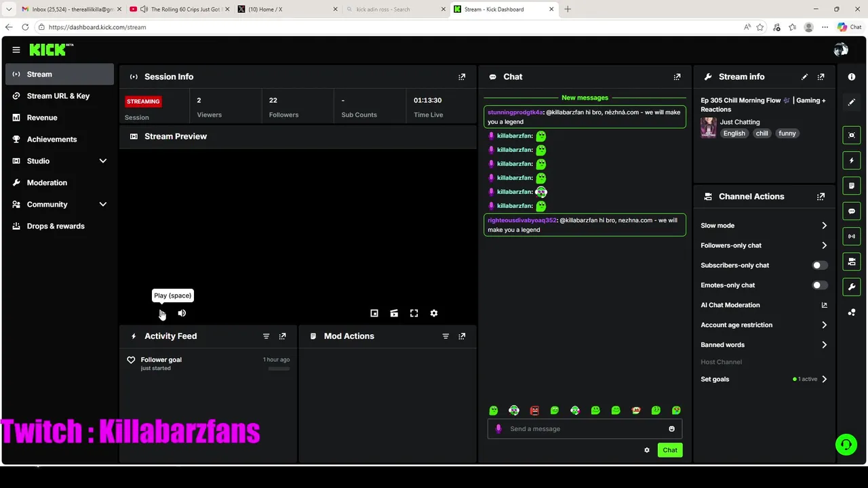The height and width of the screenshot is (488, 868).
Task: Switch to the Inbox Gmail browser tab
Action: tap(71, 9)
